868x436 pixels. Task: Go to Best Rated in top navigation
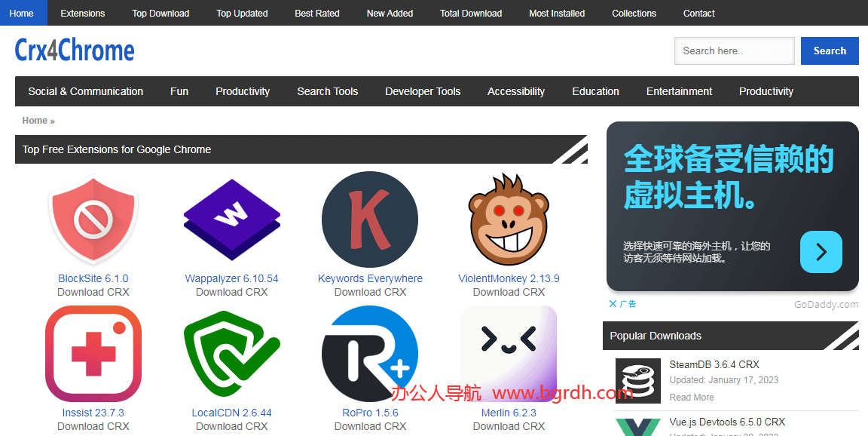[316, 13]
